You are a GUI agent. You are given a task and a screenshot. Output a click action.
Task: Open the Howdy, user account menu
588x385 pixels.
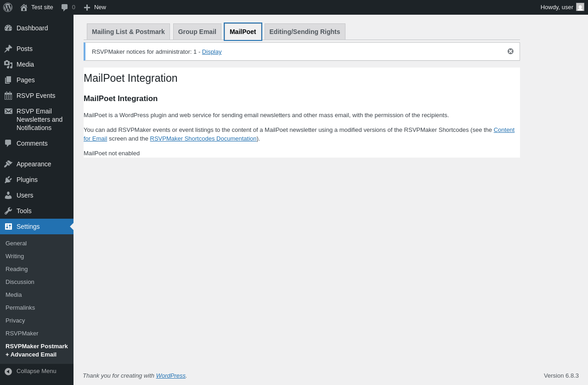coord(556,7)
